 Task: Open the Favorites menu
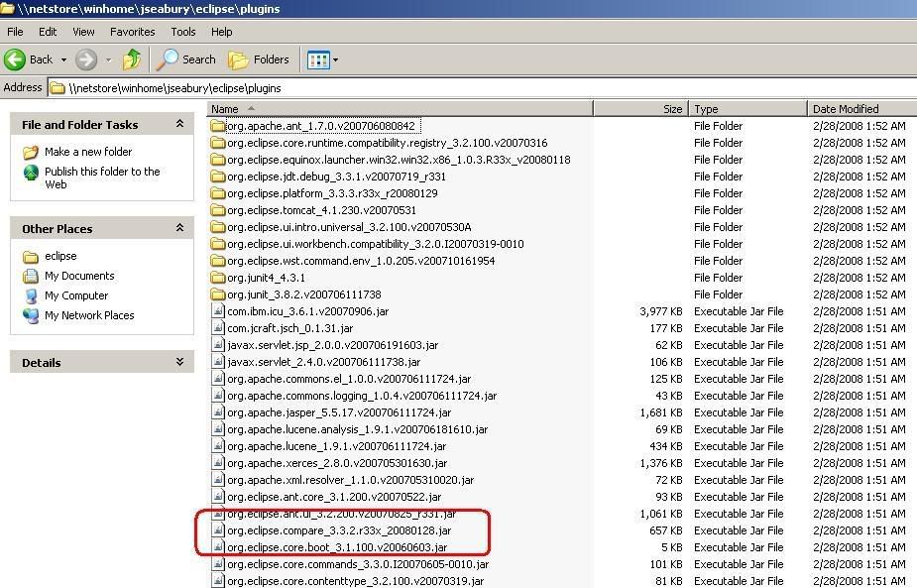(132, 32)
